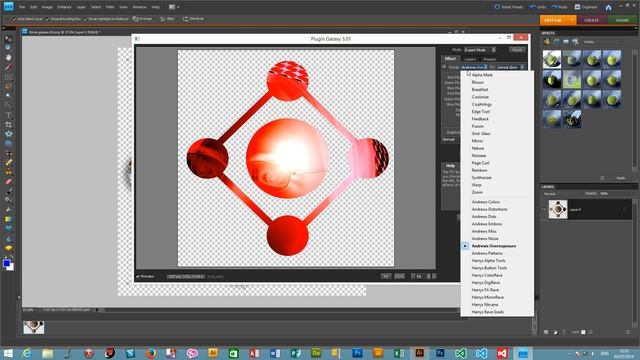Open the preview zoom percent dropdown
The height and width of the screenshot is (360, 640).
pyautogui.click(x=422, y=276)
